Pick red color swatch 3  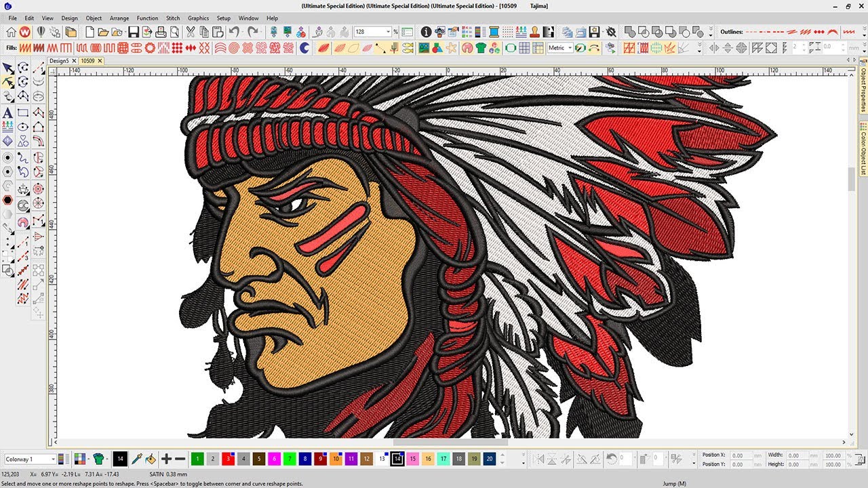(229, 459)
